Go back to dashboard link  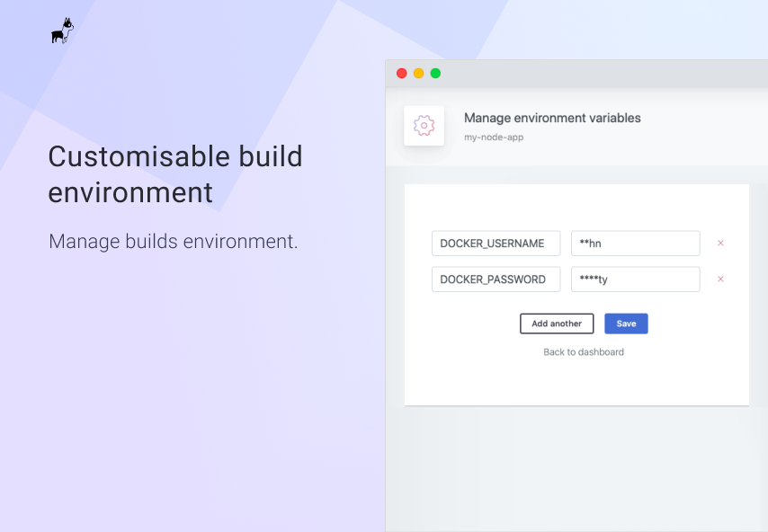click(584, 352)
